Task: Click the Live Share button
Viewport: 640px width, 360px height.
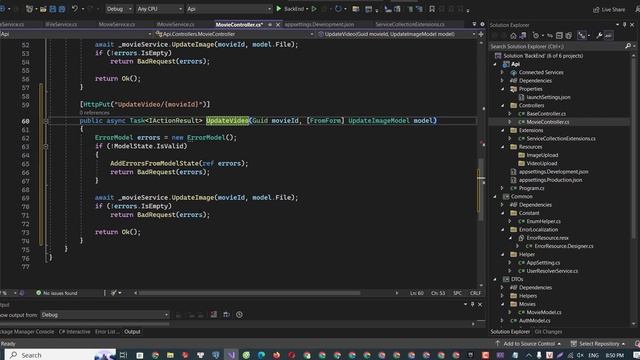Action: point(609,9)
